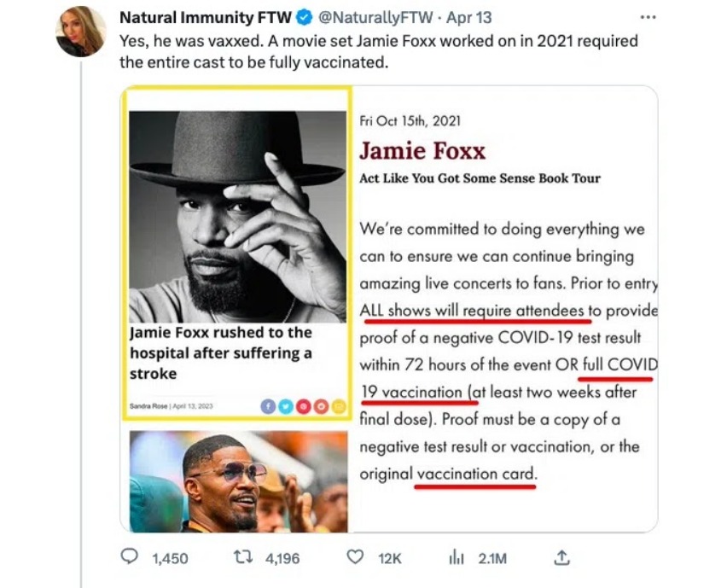The height and width of the screenshot is (588, 727).
Task: Open the @NaturallyFTW handle link
Action: [375, 18]
